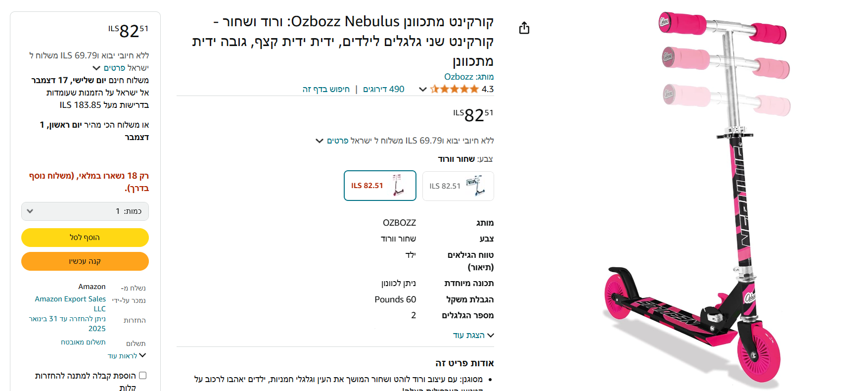The height and width of the screenshot is (391, 868).
Task: Click the orange star rating icons
Action: (455, 89)
